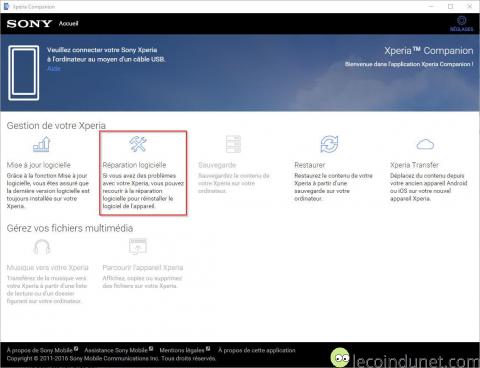Image resolution: width=480 pixels, height=368 pixels.
Task: Click the Mise à jour logicielle chart icon
Action: tap(42, 144)
